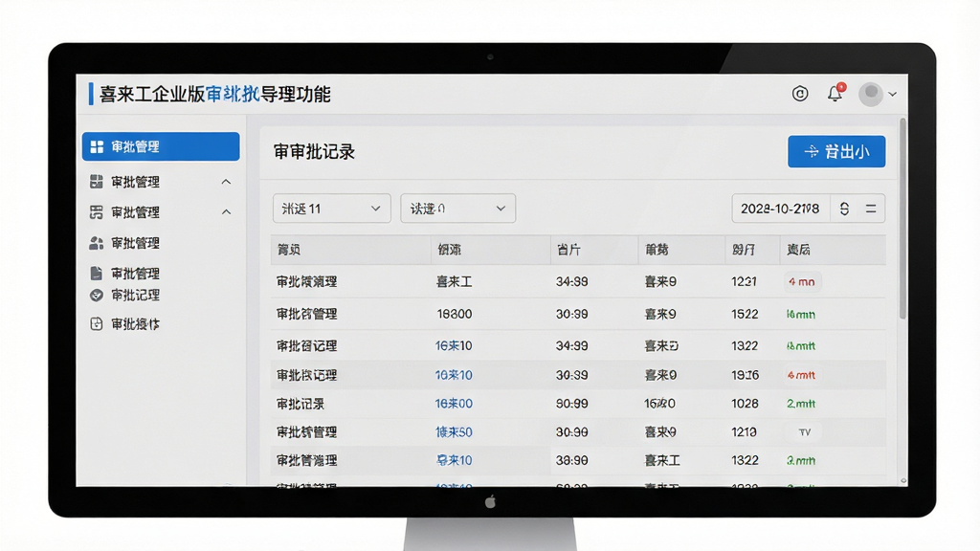This screenshot has height=551, width=980.
Task: Click the document icon beside 审批管理 in sidebar
Action: (x=97, y=273)
